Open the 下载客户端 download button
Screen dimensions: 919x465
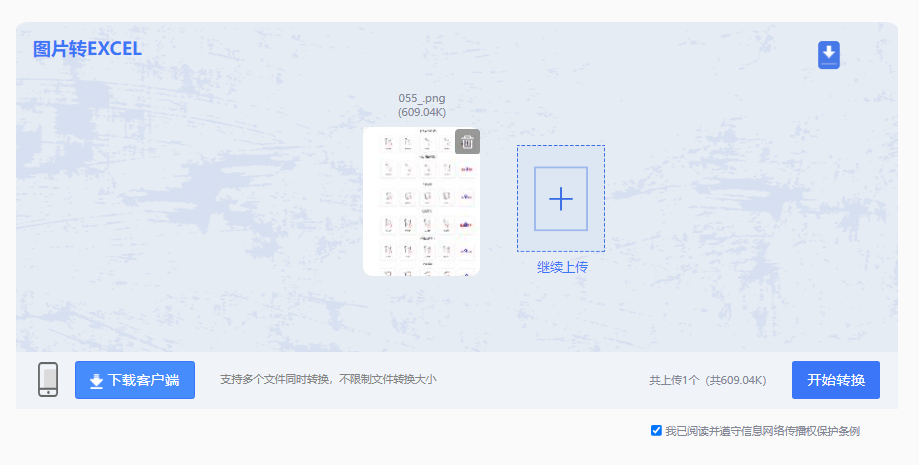[135, 380]
